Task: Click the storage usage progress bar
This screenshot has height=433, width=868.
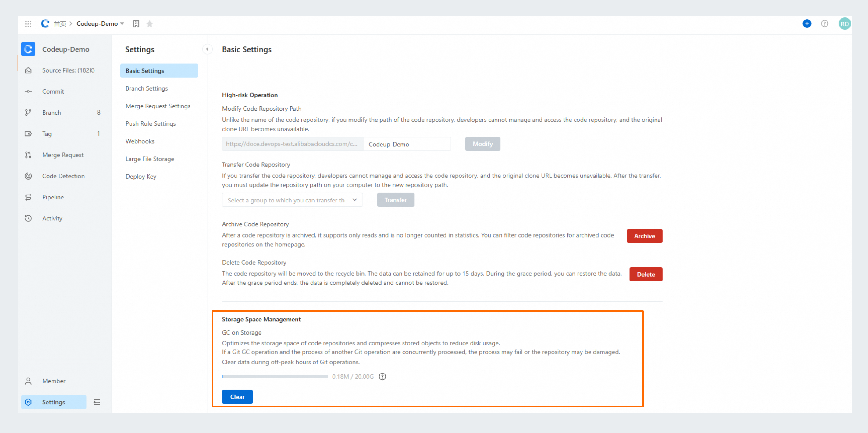Action: 275,376
